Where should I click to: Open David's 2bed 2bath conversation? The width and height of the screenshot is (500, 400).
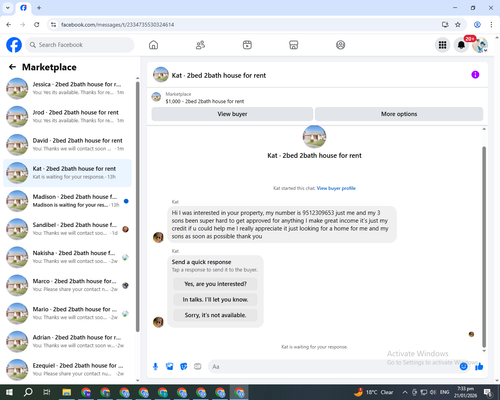pyautogui.click(x=67, y=145)
